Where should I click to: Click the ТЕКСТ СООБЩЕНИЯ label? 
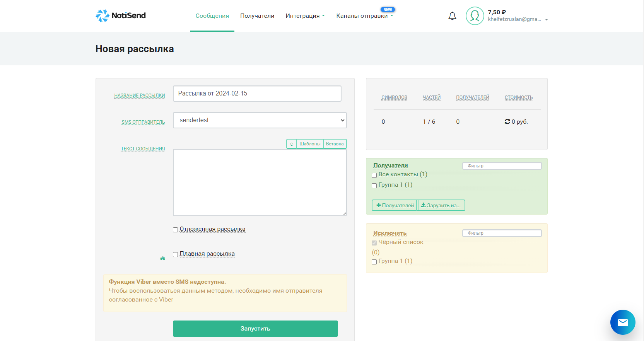pyautogui.click(x=143, y=149)
